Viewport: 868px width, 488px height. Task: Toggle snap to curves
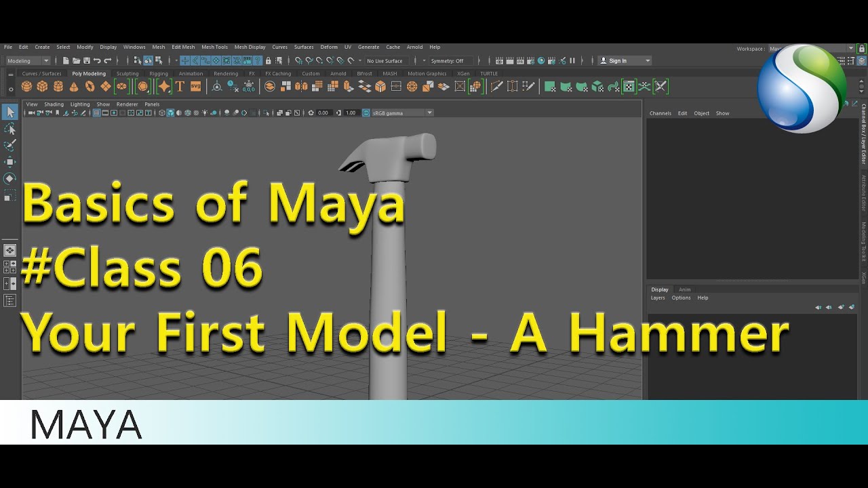pos(309,60)
